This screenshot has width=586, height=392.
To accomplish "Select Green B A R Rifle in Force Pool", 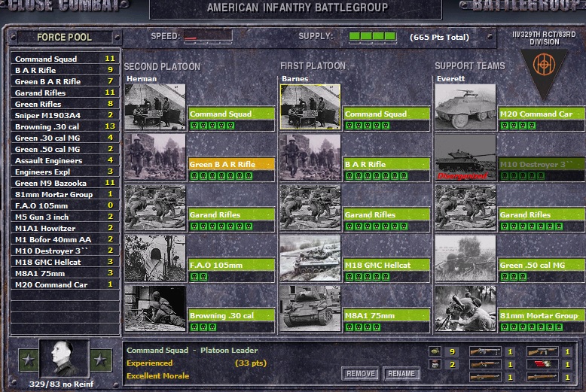I will click(x=65, y=81).
